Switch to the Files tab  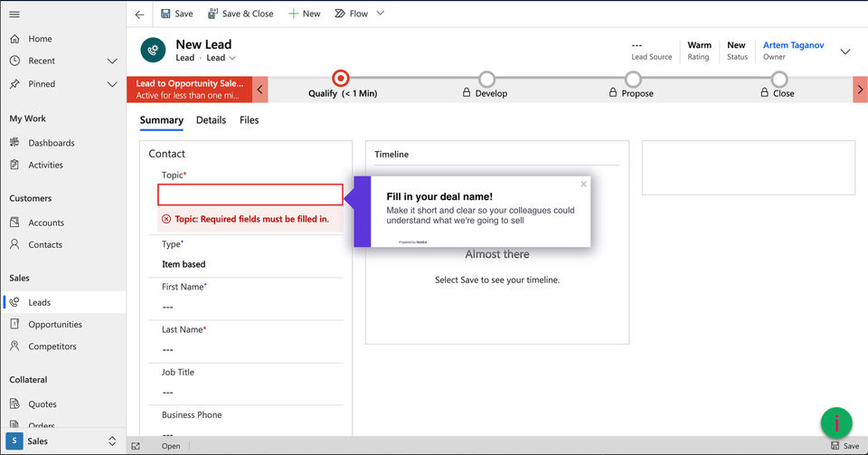[250, 120]
